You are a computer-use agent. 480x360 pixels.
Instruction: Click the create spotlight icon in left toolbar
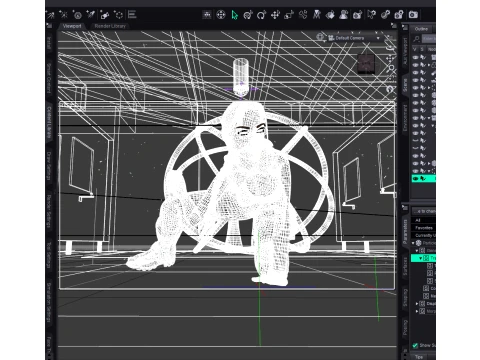click(91, 15)
